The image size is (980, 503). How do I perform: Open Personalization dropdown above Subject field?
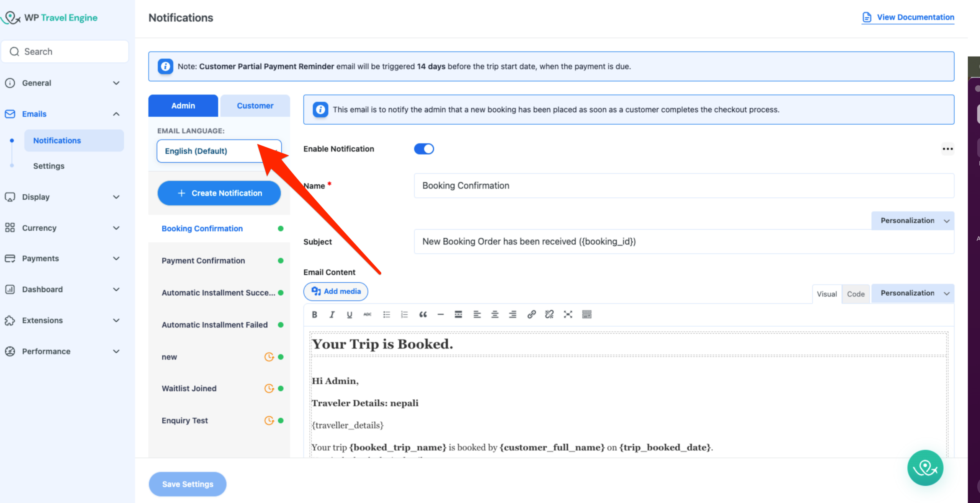click(913, 221)
